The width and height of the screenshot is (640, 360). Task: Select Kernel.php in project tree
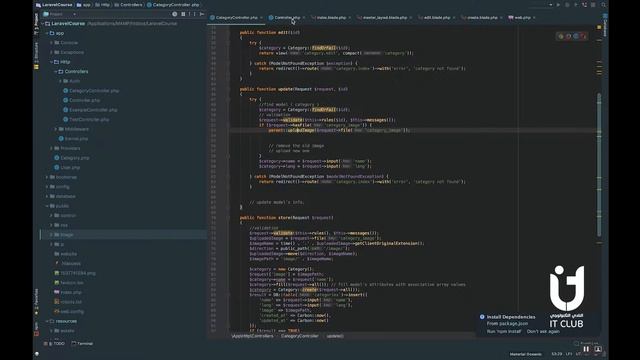click(x=73, y=139)
